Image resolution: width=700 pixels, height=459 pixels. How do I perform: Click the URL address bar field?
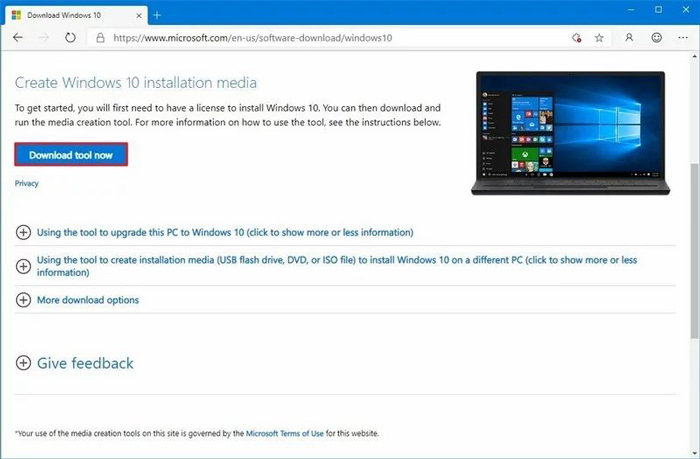pyautogui.click(x=330, y=37)
